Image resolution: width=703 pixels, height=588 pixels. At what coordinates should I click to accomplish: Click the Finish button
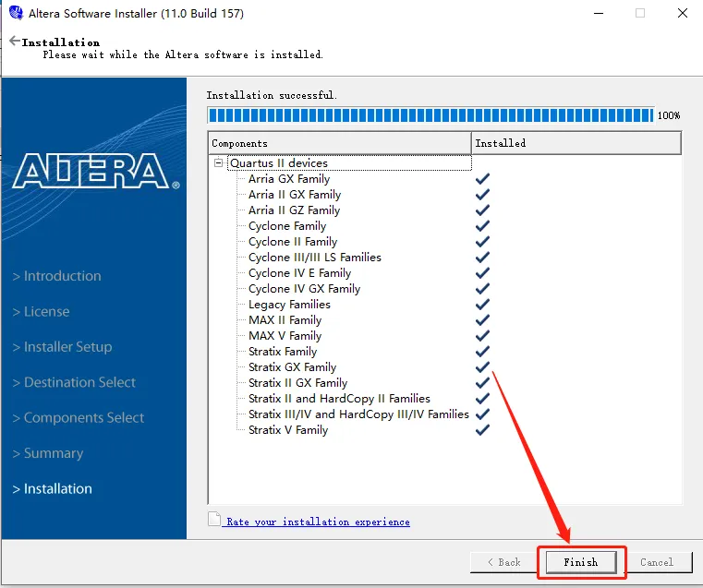pyautogui.click(x=581, y=562)
